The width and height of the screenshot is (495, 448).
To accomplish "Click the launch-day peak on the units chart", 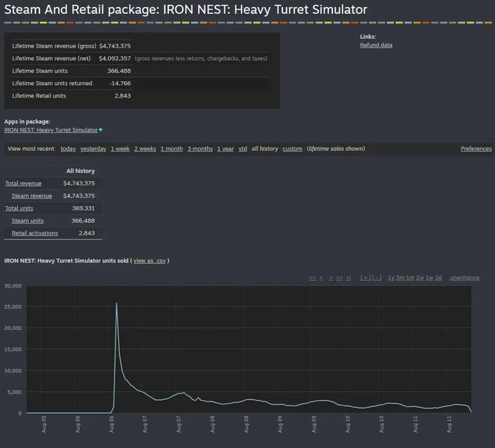I will tap(116, 303).
